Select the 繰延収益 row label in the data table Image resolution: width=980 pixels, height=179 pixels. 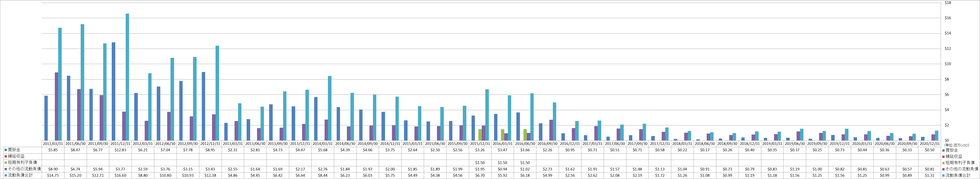(x=16, y=156)
